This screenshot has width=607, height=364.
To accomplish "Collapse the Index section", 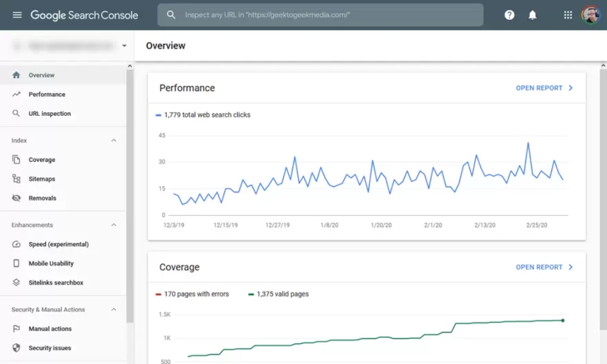I will (114, 140).
